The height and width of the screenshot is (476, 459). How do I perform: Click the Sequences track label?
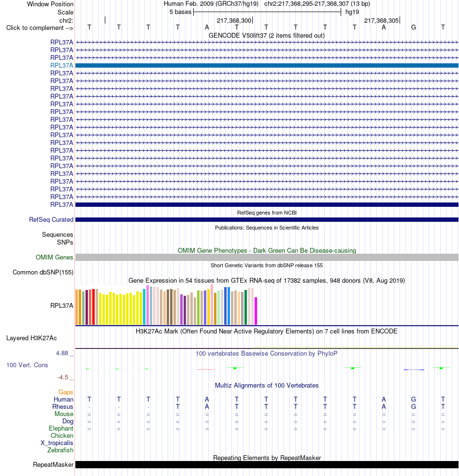point(57,234)
